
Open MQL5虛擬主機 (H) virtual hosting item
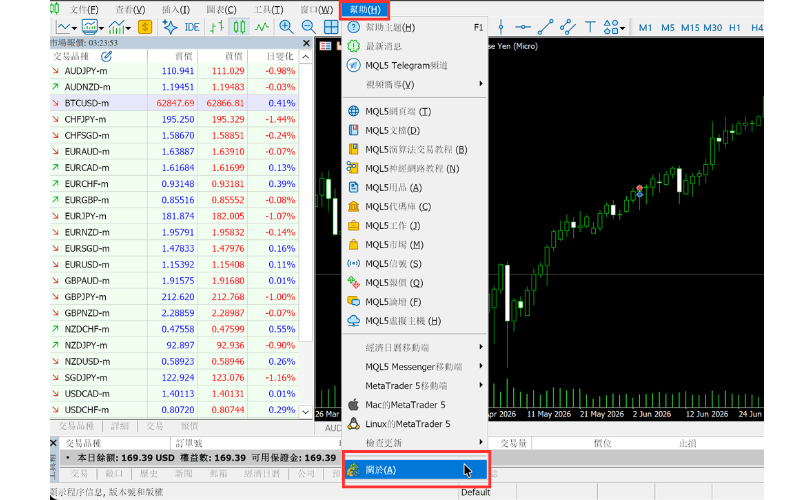point(414,321)
